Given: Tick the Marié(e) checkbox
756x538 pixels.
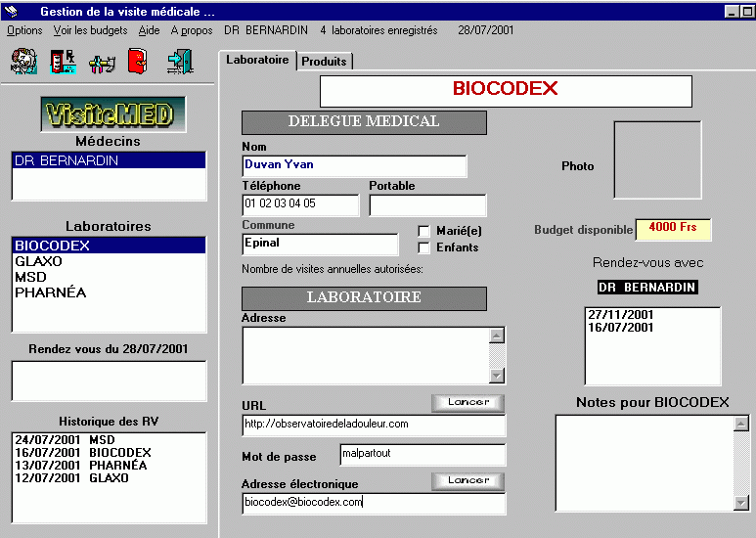Looking at the screenshot, I should (423, 231).
